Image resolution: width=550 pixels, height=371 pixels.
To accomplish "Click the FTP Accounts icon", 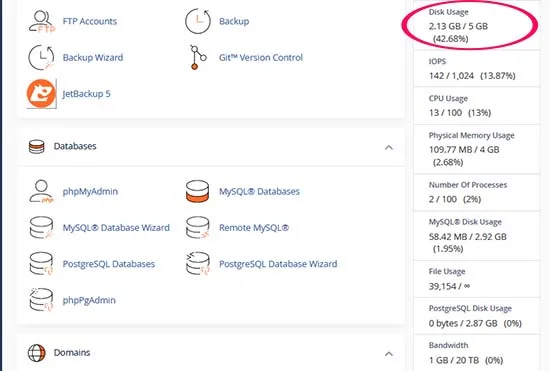I will [42, 21].
